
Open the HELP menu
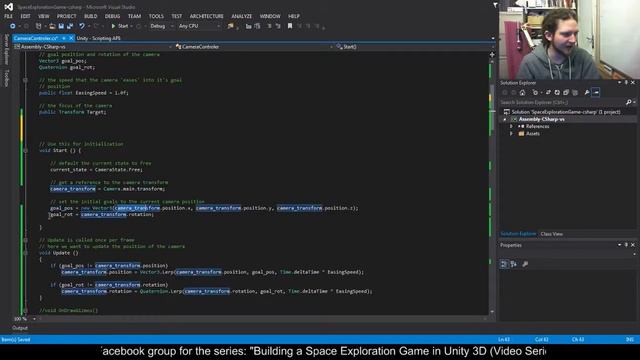point(294,16)
